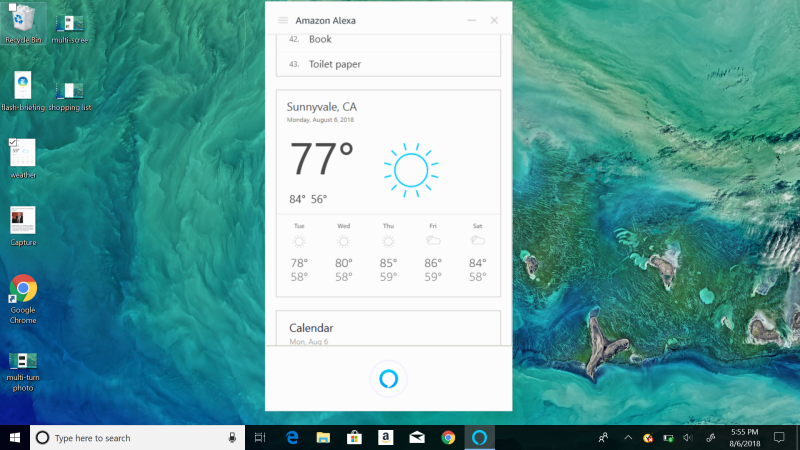Select shopping list item Toilet paper
The height and width of the screenshot is (450, 800).
point(388,64)
